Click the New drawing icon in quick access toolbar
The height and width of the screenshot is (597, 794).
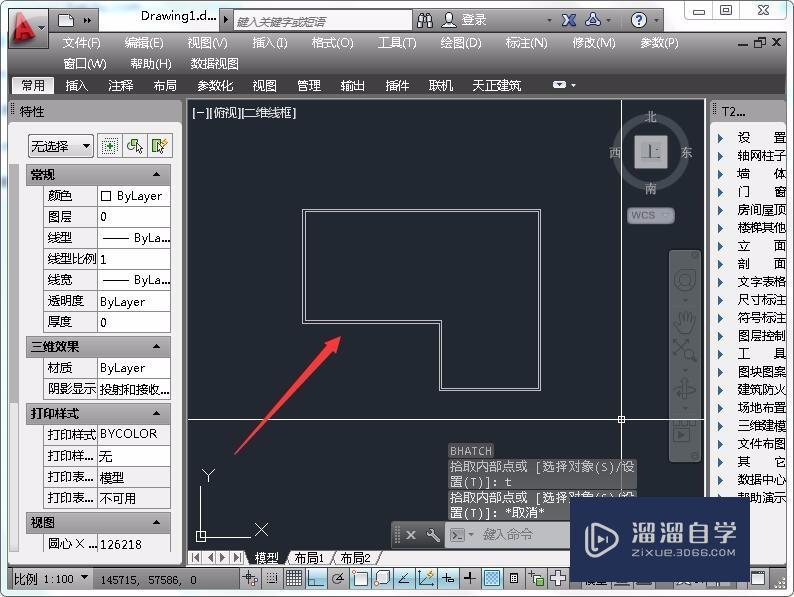pos(66,20)
